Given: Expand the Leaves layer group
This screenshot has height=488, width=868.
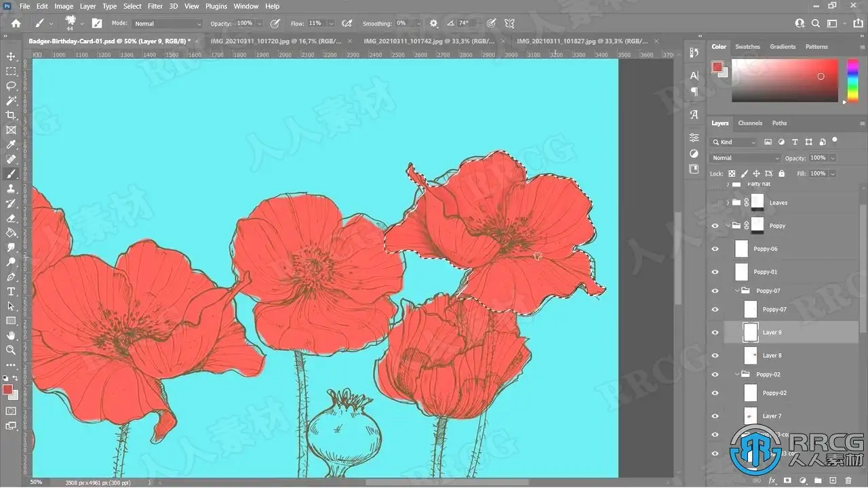Looking at the screenshot, I should point(728,203).
